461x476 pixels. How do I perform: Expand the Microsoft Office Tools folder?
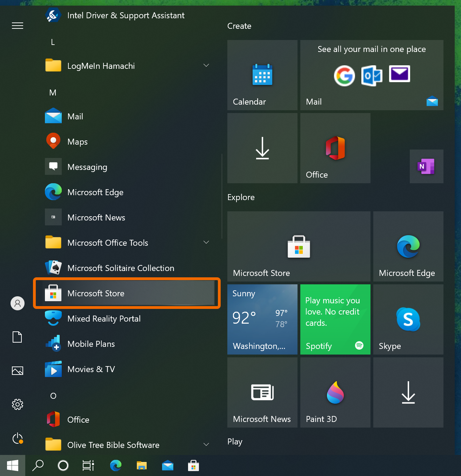coord(206,243)
